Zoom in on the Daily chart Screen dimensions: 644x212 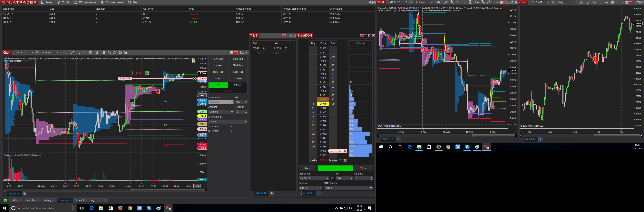tap(594, 2)
